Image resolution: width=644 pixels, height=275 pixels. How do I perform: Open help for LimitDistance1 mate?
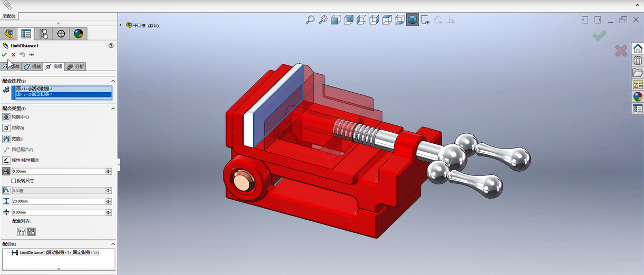(x=111, y=46)
